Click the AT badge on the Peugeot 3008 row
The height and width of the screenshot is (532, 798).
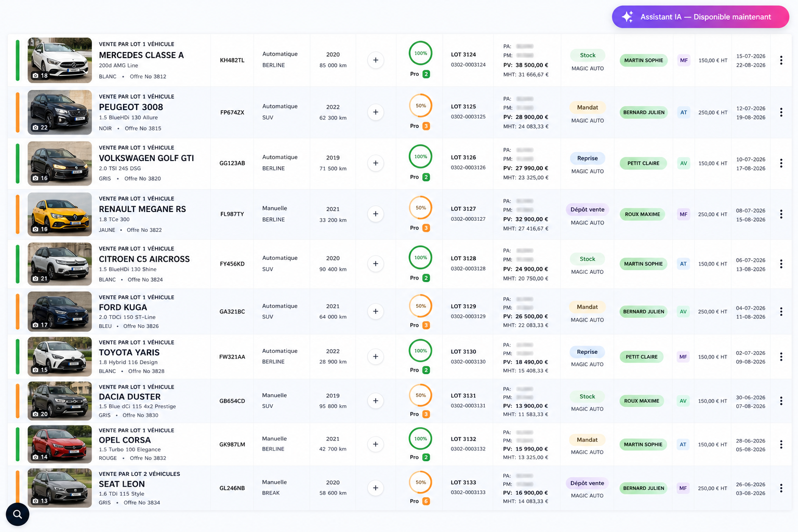(x=684, y=112)
